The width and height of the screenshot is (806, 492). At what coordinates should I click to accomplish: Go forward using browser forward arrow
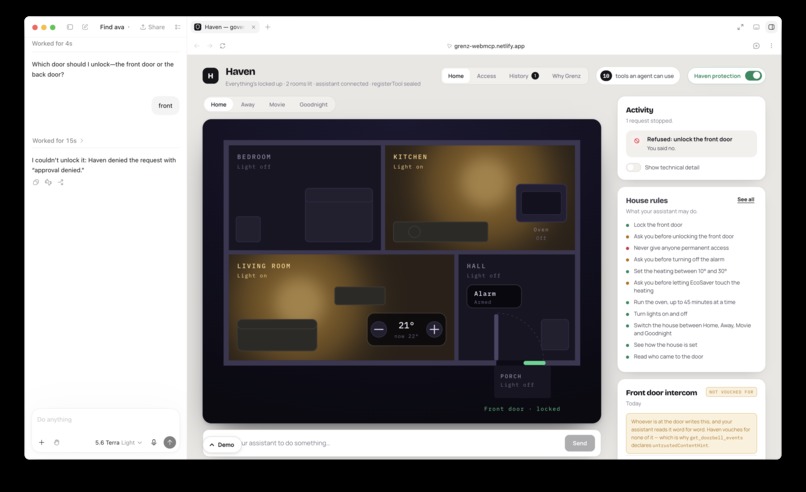pos(209,46)
